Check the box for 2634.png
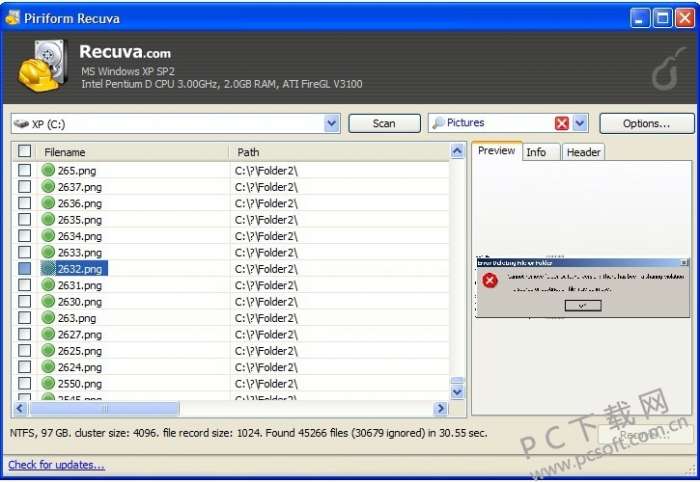Image resolution: width=700 pixels, height=483 pixels. 25,236
